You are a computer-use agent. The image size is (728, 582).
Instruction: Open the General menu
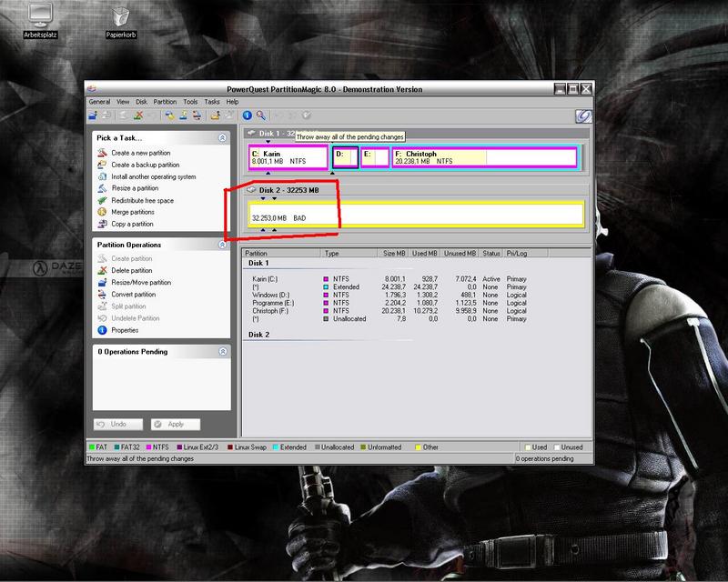pos(99,102)
